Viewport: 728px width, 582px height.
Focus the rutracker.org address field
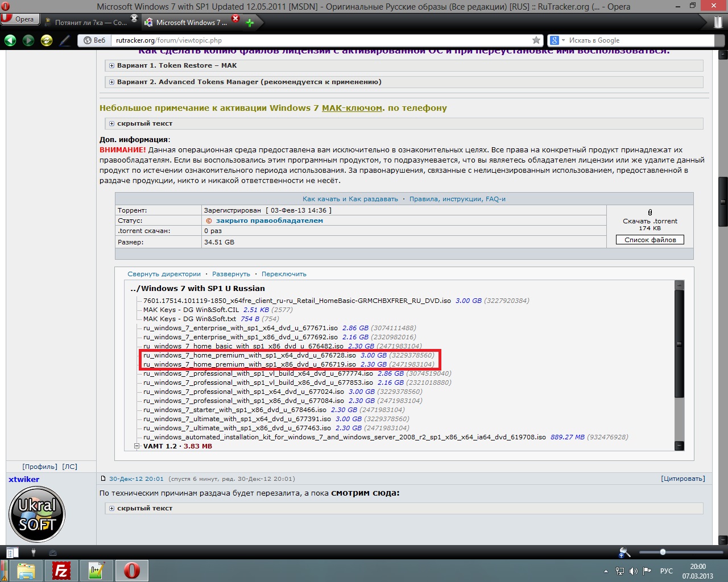tap(321, 40)
